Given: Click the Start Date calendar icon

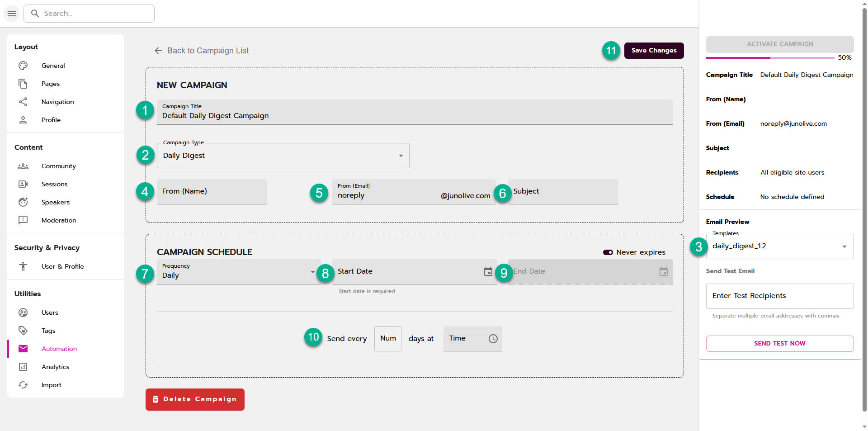Looking at the screenshot, I should point(488,271).
